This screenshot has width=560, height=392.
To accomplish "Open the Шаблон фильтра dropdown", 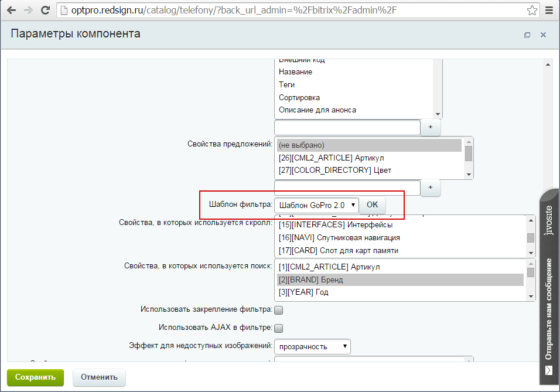I will 316,205.
